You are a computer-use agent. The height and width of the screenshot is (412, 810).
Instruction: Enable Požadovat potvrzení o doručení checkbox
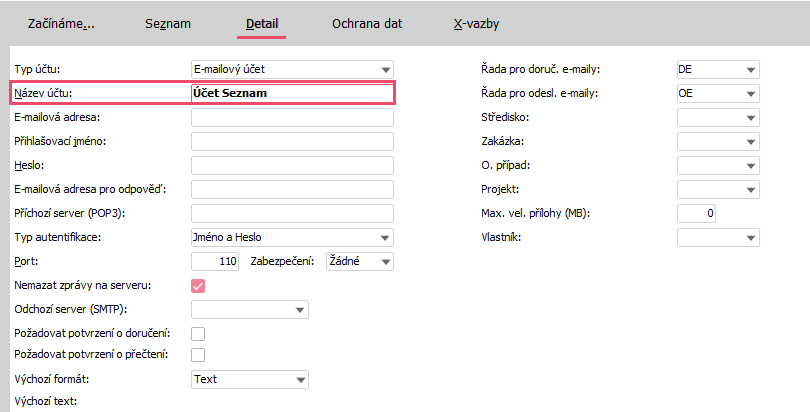coord(198,334)
